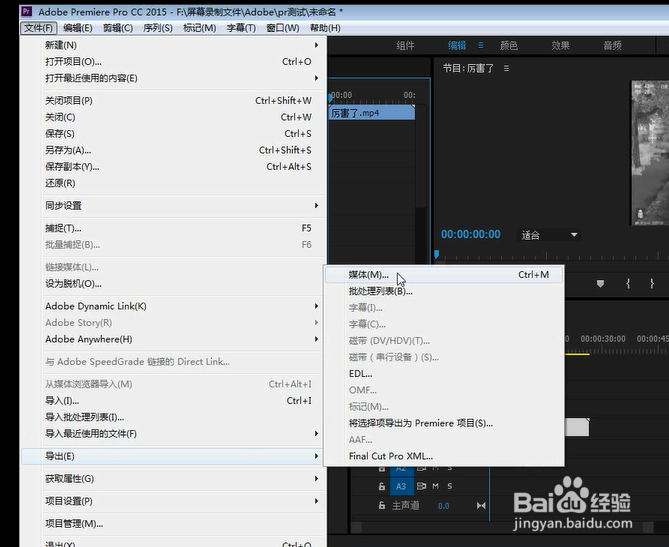Select the 厉害了.mp4 clip in source panel

click(x=372, y=113)
